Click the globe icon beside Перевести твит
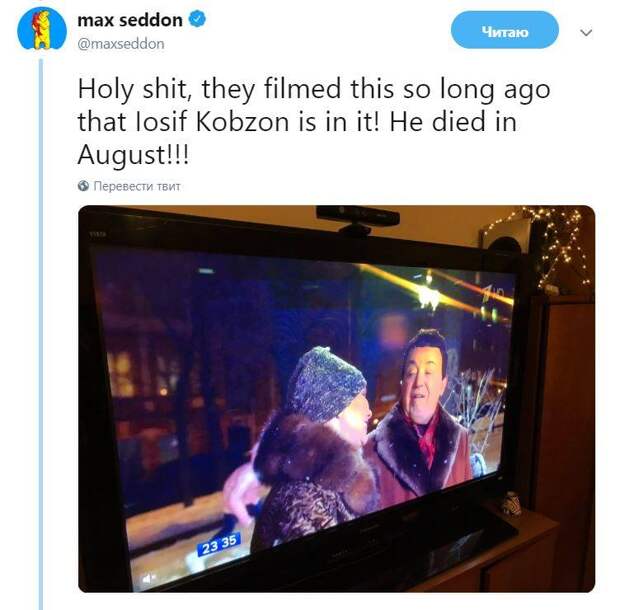This screenshot has width=620, height=610. [83, 185]
